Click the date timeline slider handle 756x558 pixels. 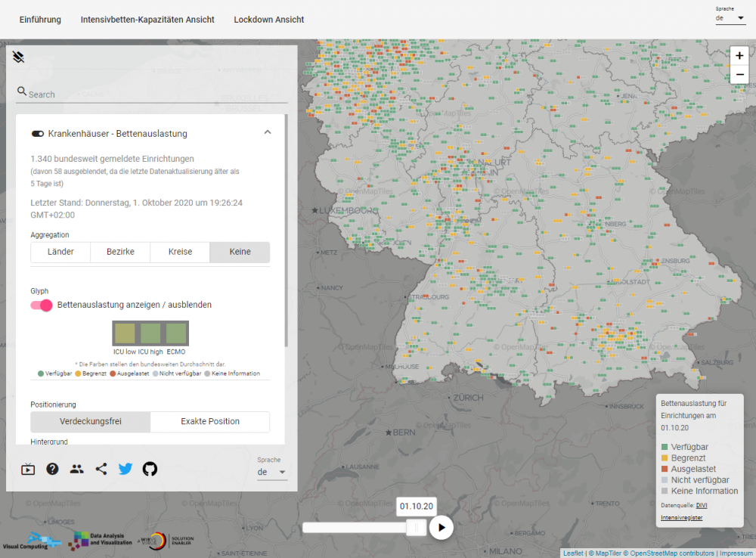click(x=416, y=527)
